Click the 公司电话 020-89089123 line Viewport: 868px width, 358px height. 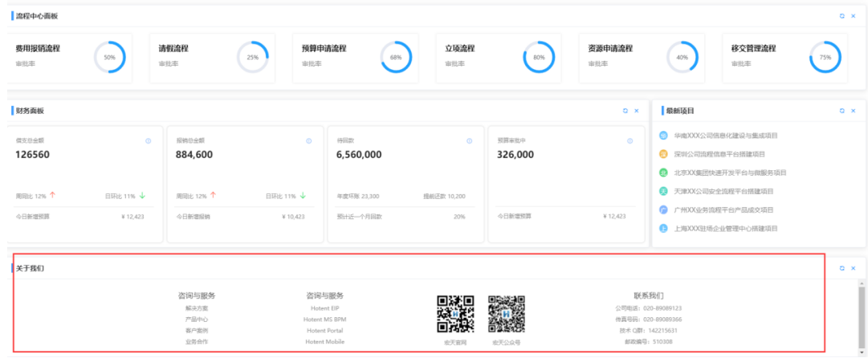point(648,308)
